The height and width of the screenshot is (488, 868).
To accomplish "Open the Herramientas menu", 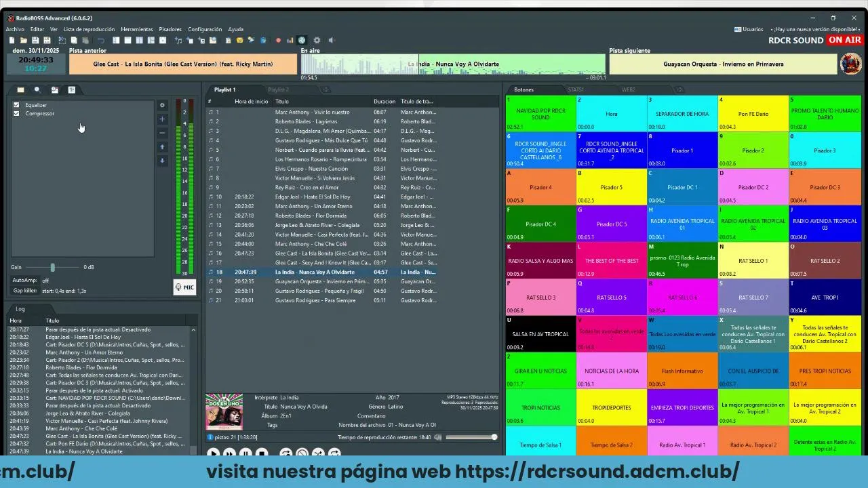I will click(137, 29).
